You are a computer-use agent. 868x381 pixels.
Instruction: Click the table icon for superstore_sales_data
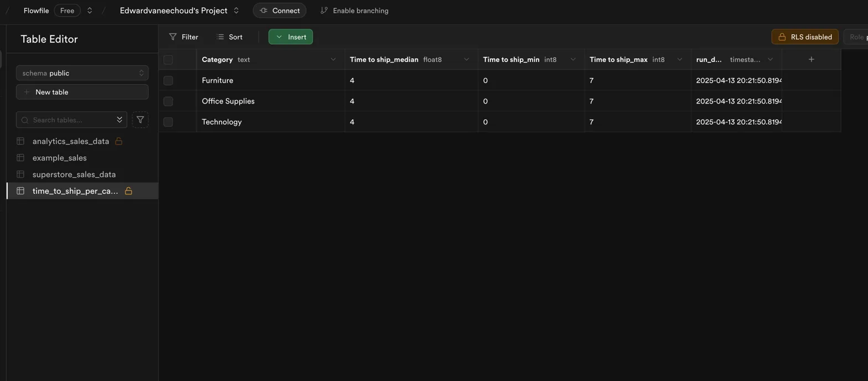click(20, 174)
